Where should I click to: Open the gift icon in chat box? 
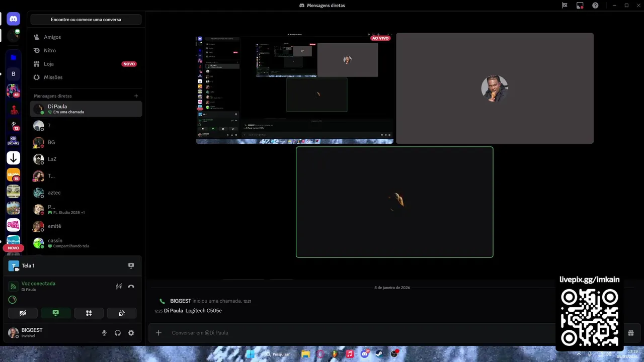pos(630,333)
